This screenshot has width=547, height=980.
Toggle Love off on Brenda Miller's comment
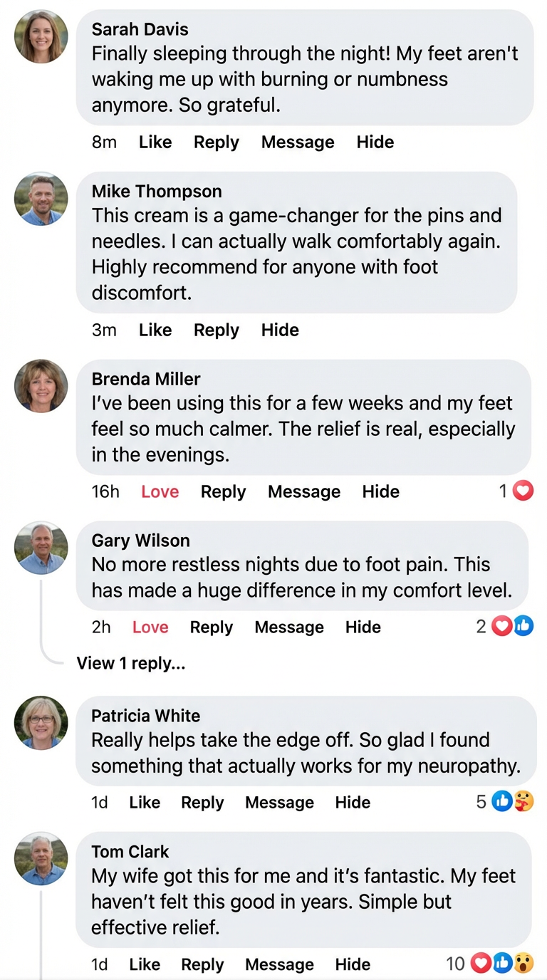point(160,491)
